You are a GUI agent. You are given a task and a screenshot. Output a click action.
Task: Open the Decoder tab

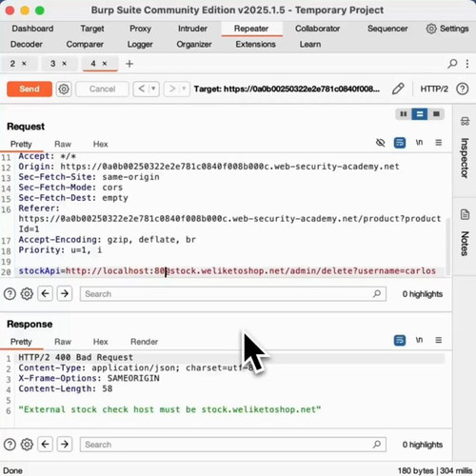(x=27, y=45)
